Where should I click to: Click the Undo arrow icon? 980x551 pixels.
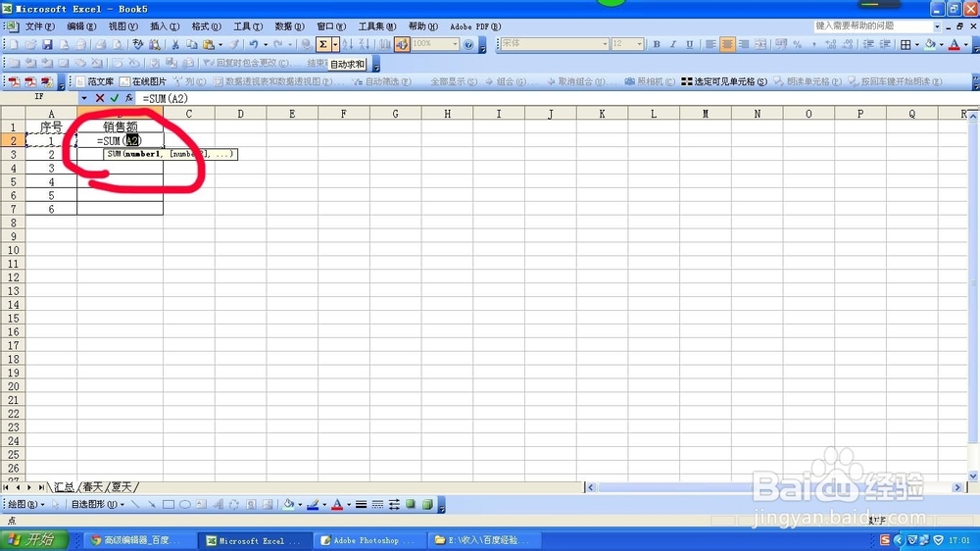(x=254, y=44)
